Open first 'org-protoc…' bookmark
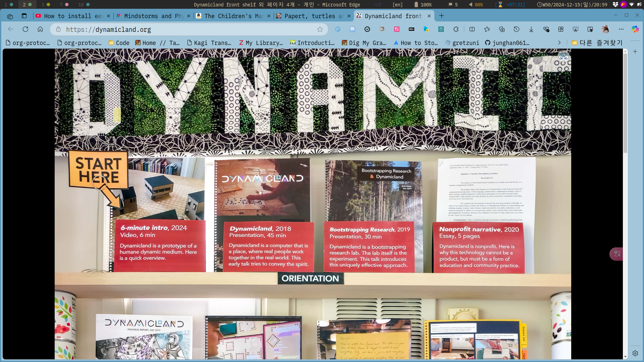The width and height of the screenshot is (644, 362). pos(28,43)
